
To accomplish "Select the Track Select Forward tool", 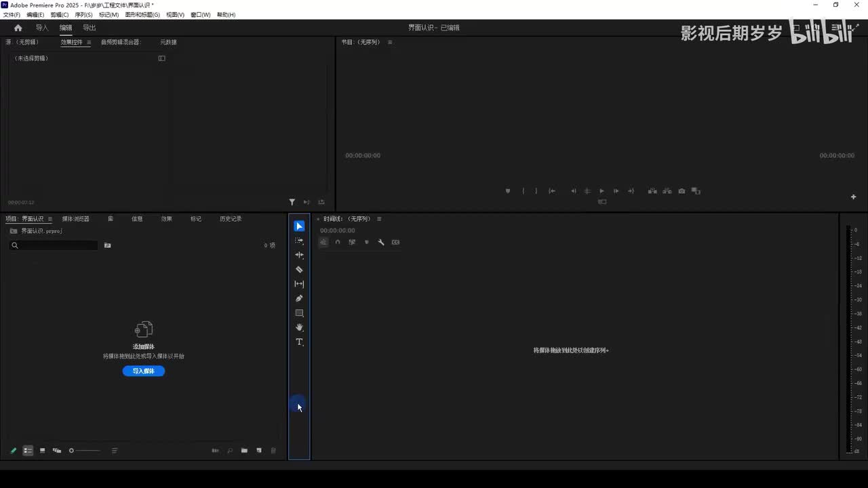I will coord(299,241).
